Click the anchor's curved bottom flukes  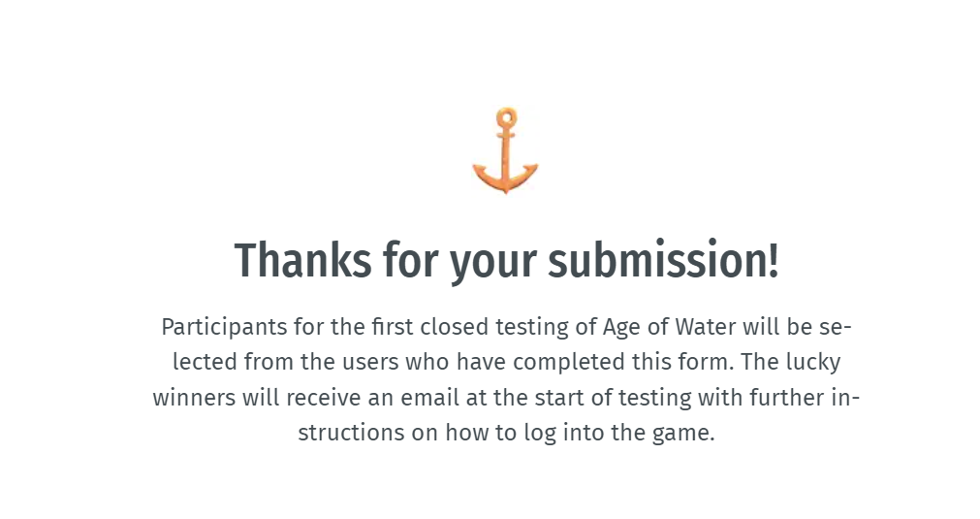[x=505, y=178]
